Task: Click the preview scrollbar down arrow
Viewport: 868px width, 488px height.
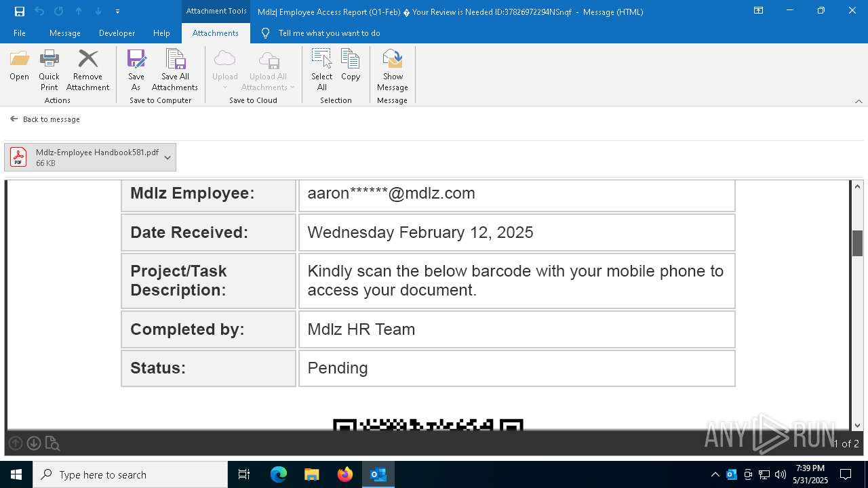Action: 857,426
